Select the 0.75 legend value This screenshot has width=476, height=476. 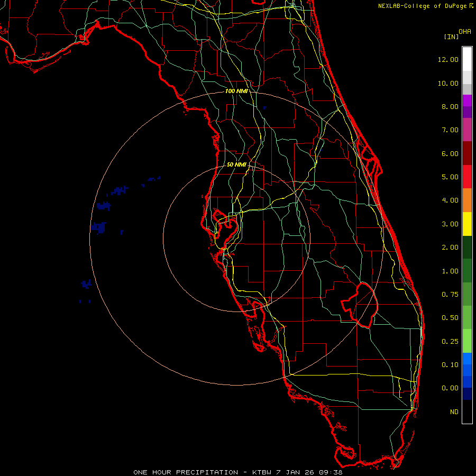tap(450, 294)
